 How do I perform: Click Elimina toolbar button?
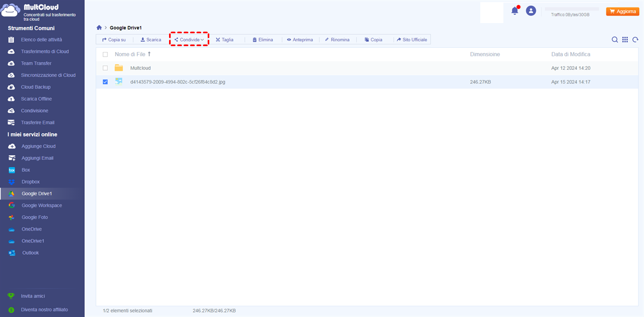263,40
